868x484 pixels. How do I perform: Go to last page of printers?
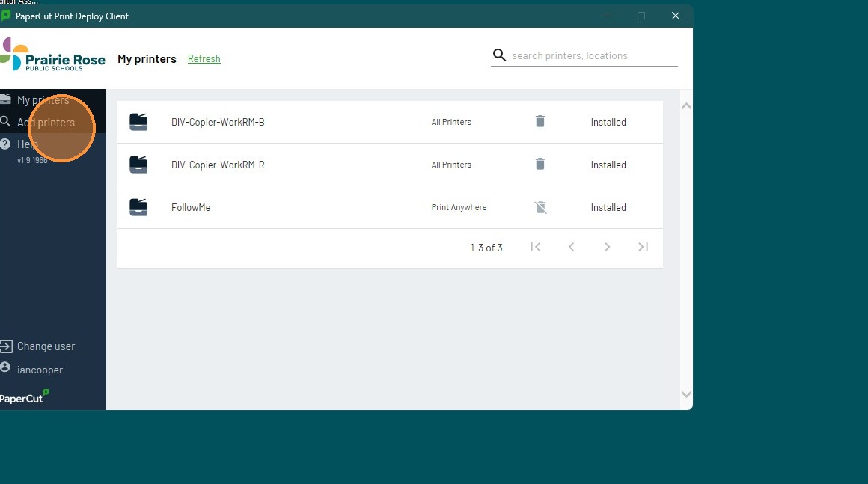pos(643,248)
